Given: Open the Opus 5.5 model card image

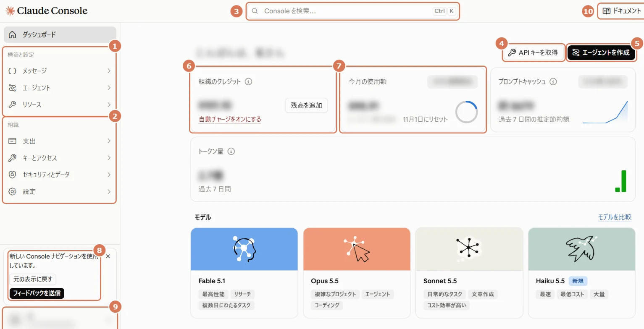Looking at the screenshot, I should 357,249.
